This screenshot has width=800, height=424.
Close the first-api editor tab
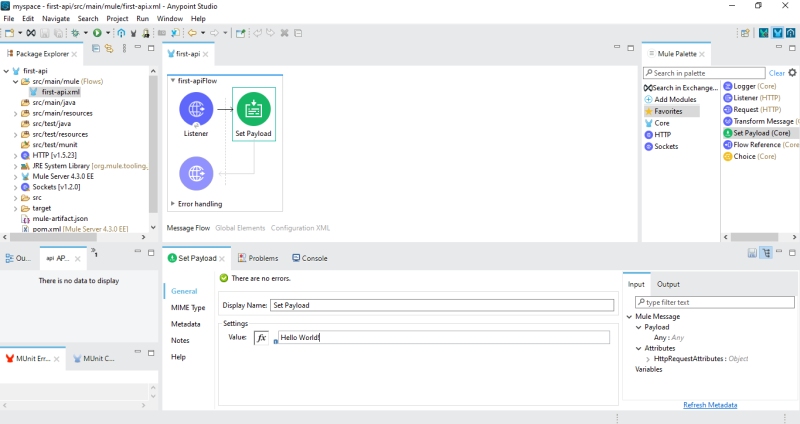[x=206, y=54]
